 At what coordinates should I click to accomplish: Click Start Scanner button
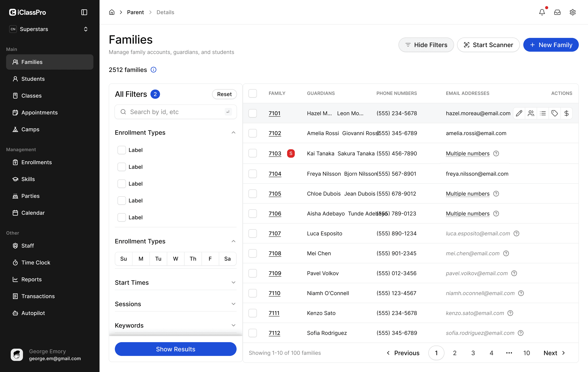[x=488, y=45]
